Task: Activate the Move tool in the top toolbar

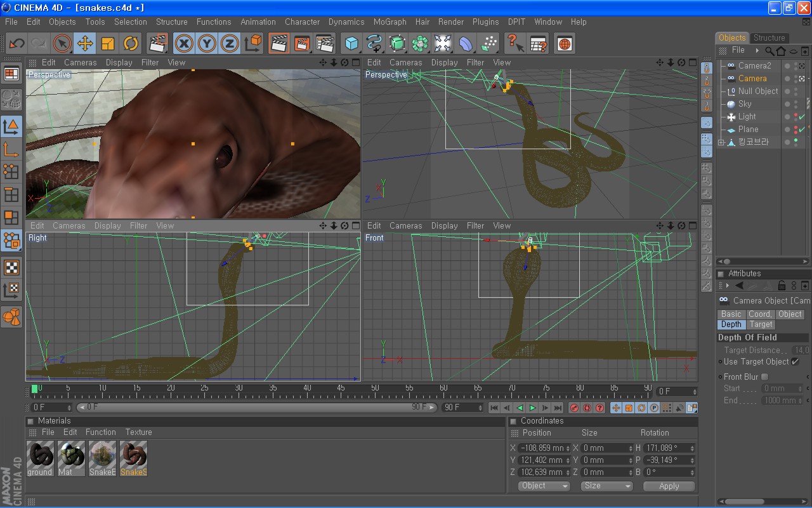Action: (84, 44)
